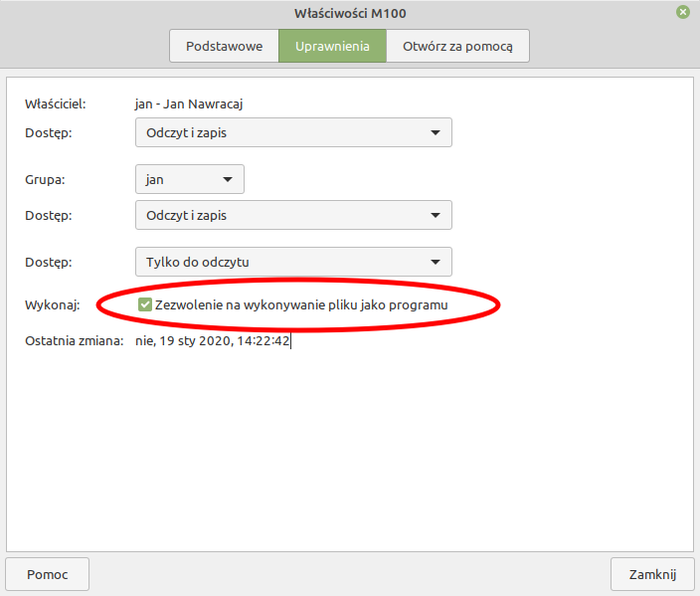Click the Zamknij button
Viewport: 700px width, 596px height.
[x=652, y=574]
